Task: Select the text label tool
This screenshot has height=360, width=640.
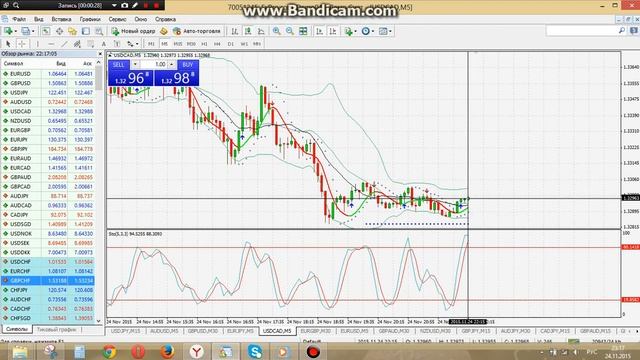Action: coord(117,44)
